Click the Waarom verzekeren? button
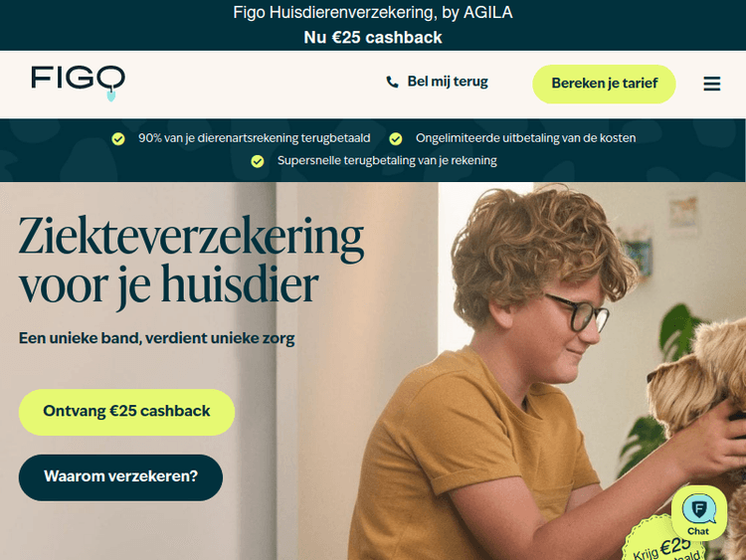Viewport: 746px width, 560px height. 120,477
